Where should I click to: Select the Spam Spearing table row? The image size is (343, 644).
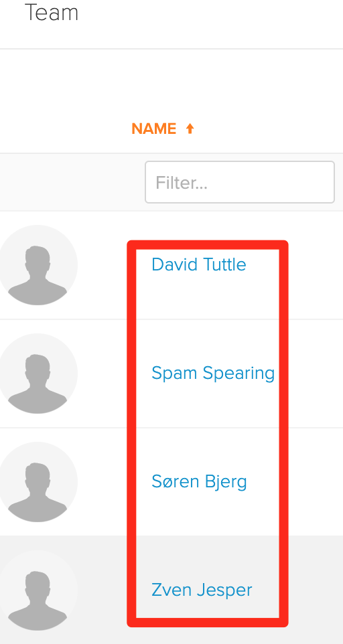coord(171,374)
